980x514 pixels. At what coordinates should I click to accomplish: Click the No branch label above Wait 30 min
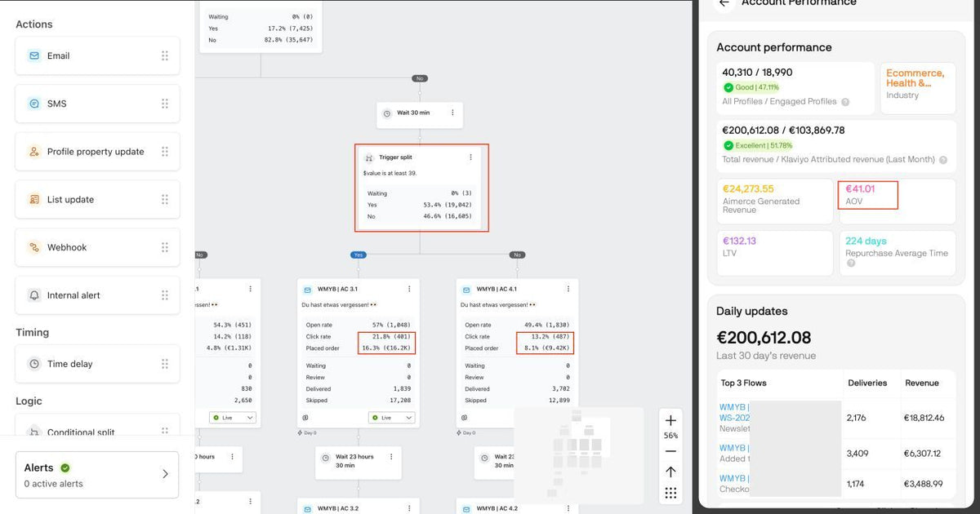tap(420, 78)
